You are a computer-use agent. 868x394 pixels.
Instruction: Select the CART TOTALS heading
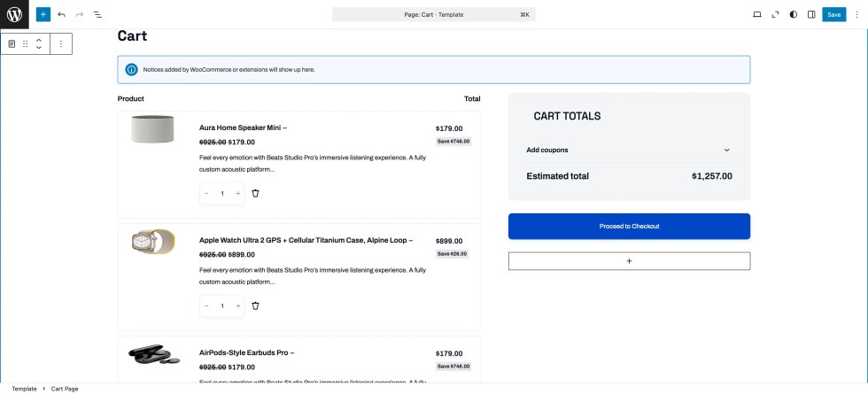[x=567, y=116]
